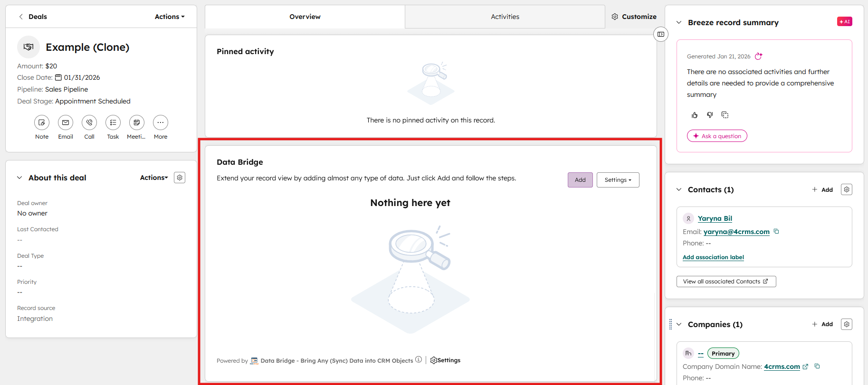Schedule a meeting with calendar icon
This screenshot has height=385, width=868.
pos(137,122)
